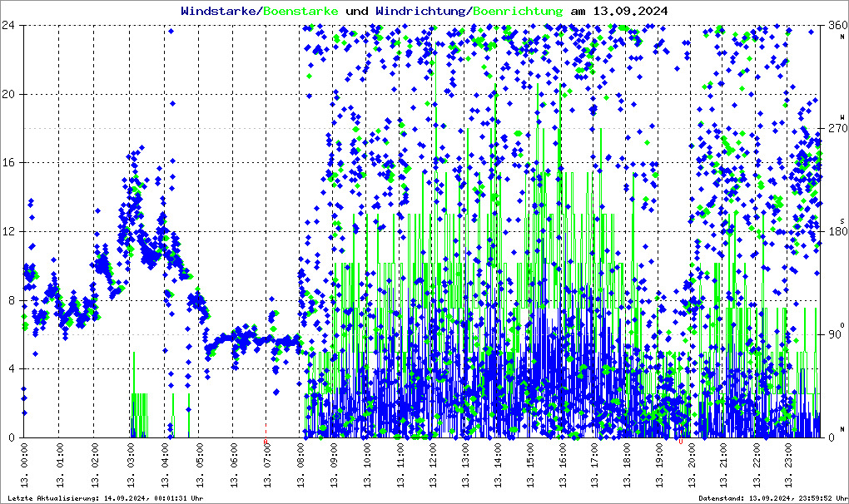This screenshot has height=504, width=849.
Task: Click the time label '13. 02:00'
Action: (95, 466)
